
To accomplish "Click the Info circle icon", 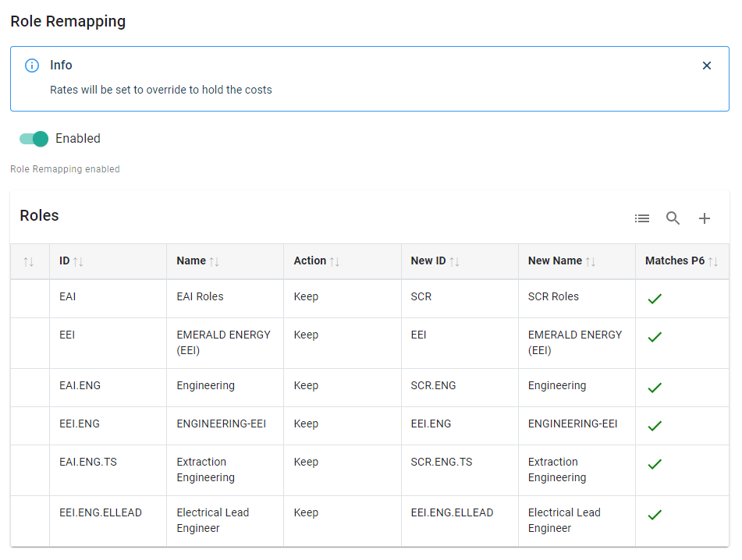I will 32,66.
